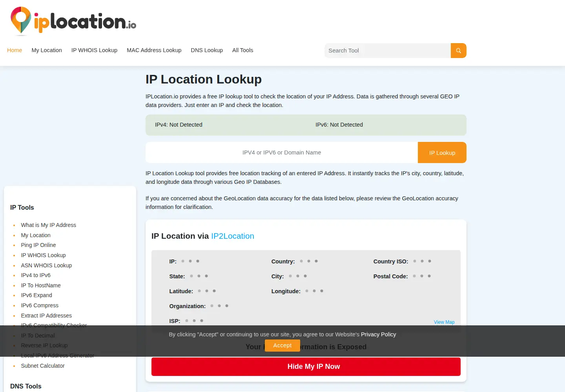Screen dimensions: 565x392
Task: Open the IPv4 to IPv6 tool
Action: coord(36,275)
